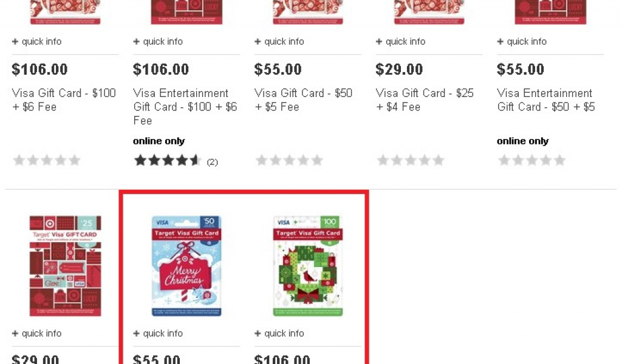Click plus icon for $25 Visa Gift Card
The height and width of the screenshot is (364, 622).
pos(379,42)
